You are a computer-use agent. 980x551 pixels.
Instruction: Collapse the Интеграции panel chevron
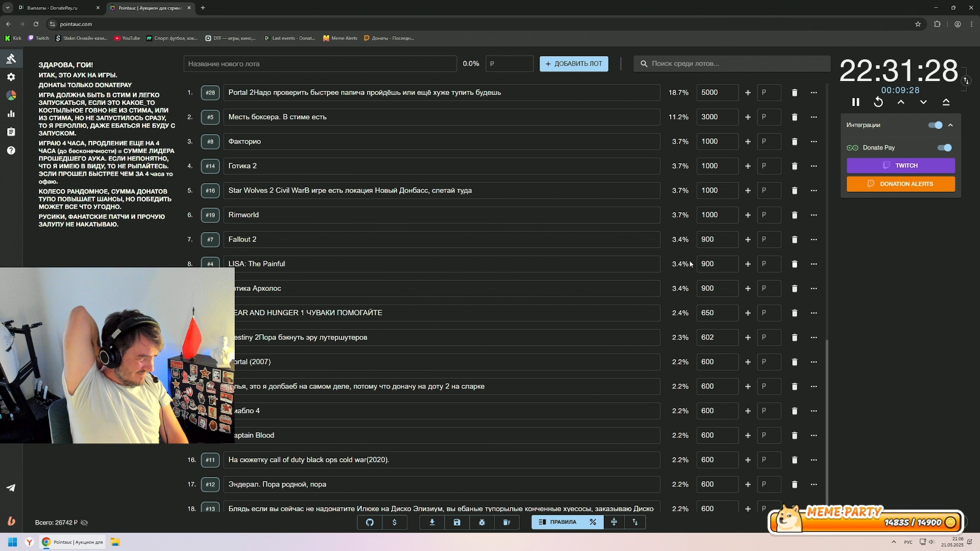pos(950,125)
